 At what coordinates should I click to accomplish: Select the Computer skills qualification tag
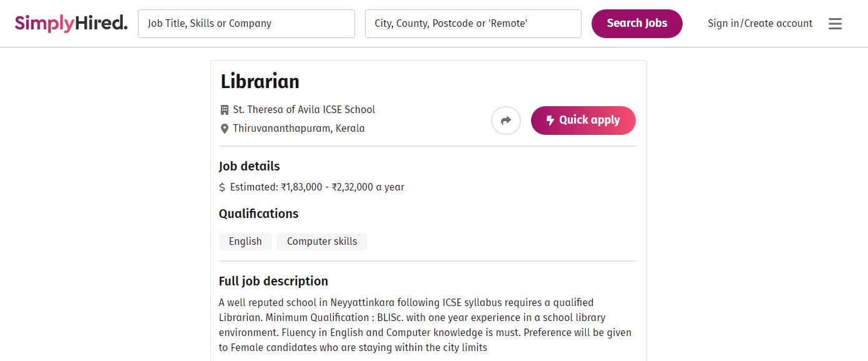322,242
